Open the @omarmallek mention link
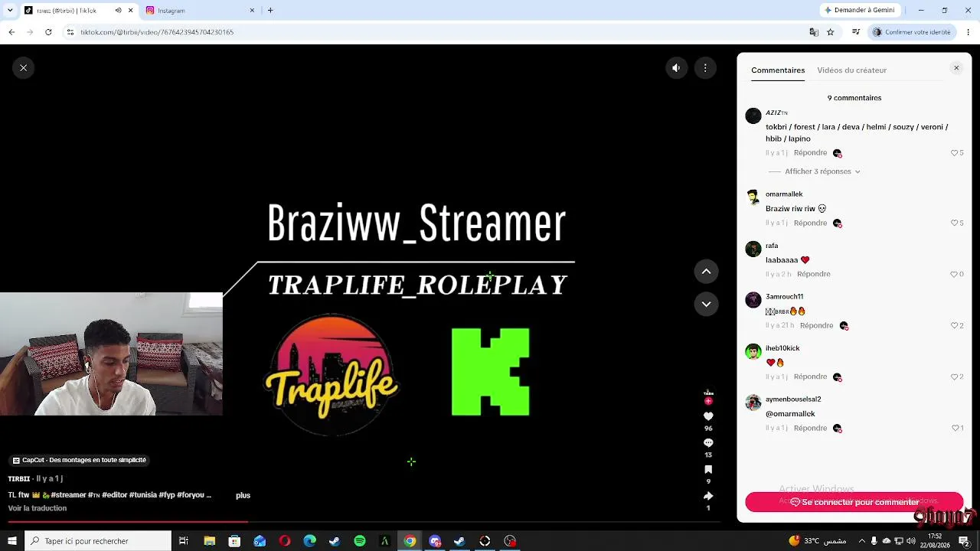The width and height of the screenshot is (980, 551). pos(790,414)
